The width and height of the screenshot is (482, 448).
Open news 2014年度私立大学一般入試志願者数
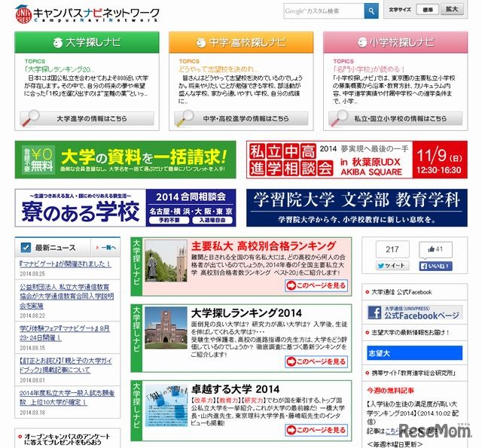pos(67,398)
